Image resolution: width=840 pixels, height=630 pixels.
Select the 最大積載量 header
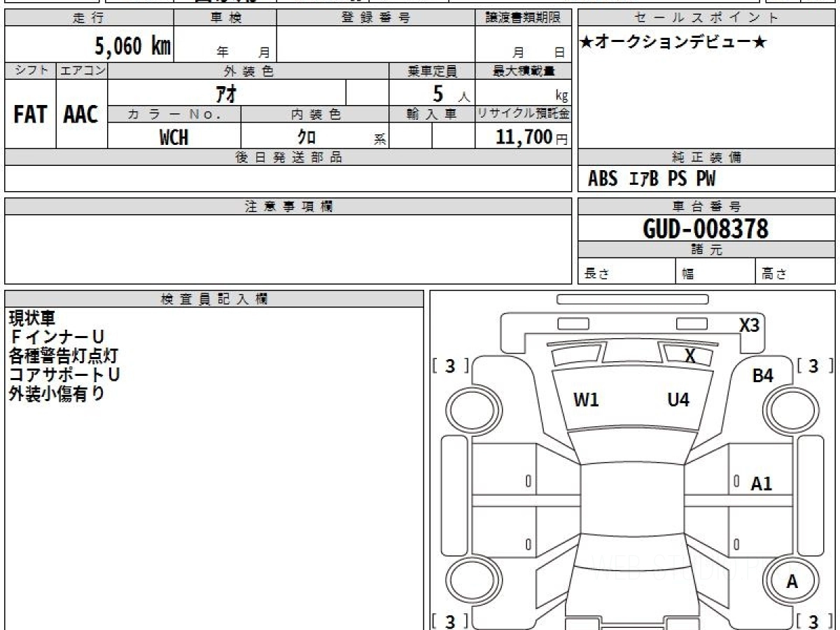pos(524,71)
